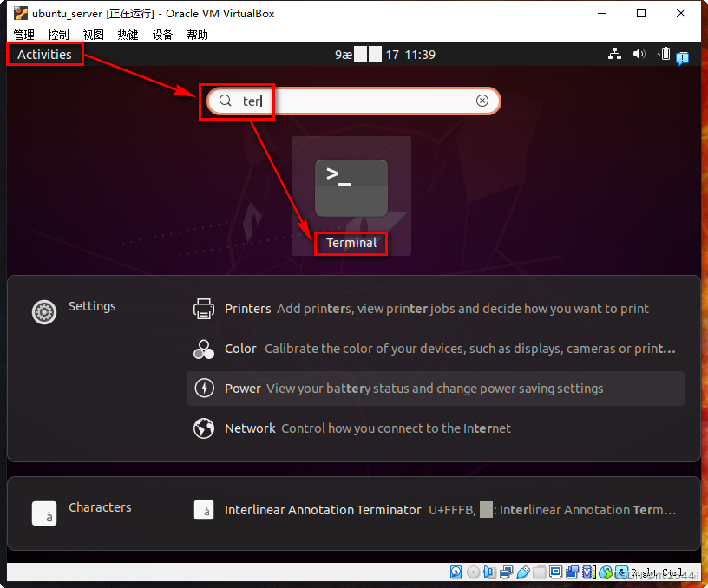The height and width of the screenshot is (588, 708).
Task: Click the USB devices status icon
Action: 523,572
